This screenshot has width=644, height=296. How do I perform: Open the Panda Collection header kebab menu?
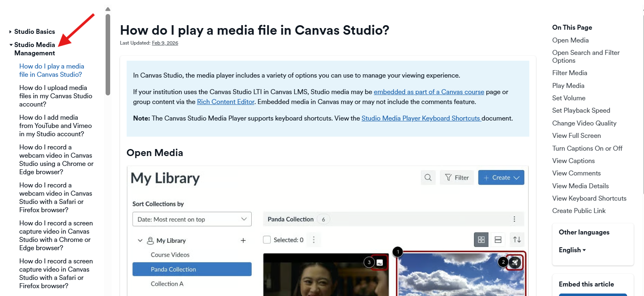(514, 219)
